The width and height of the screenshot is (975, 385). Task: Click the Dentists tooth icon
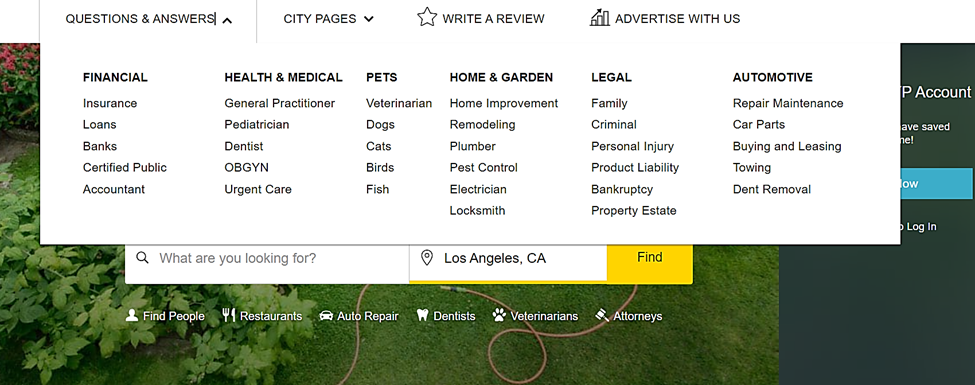pos(423,315)
